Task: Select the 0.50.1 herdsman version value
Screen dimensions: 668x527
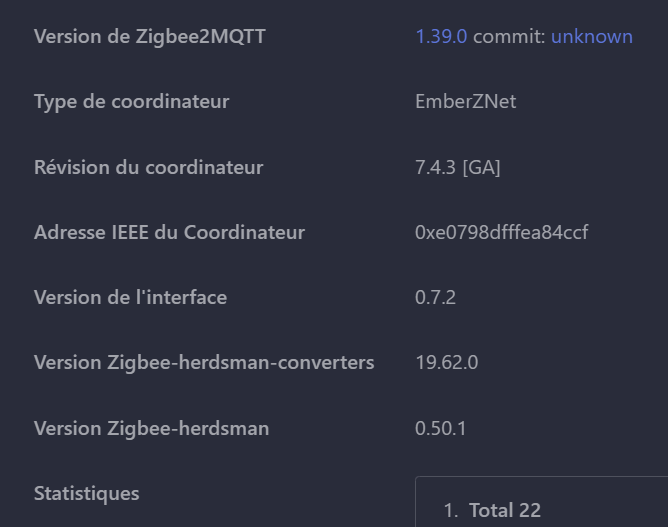Action: [x=441, y=428]
